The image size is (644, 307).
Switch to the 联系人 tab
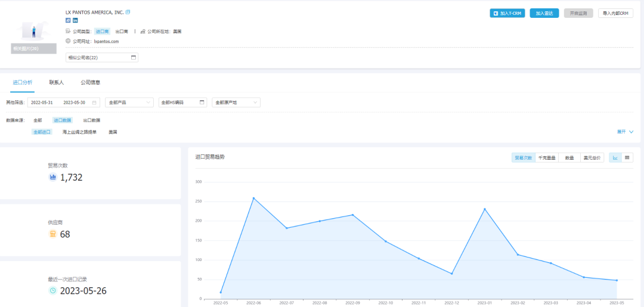[x=56, y=82]
